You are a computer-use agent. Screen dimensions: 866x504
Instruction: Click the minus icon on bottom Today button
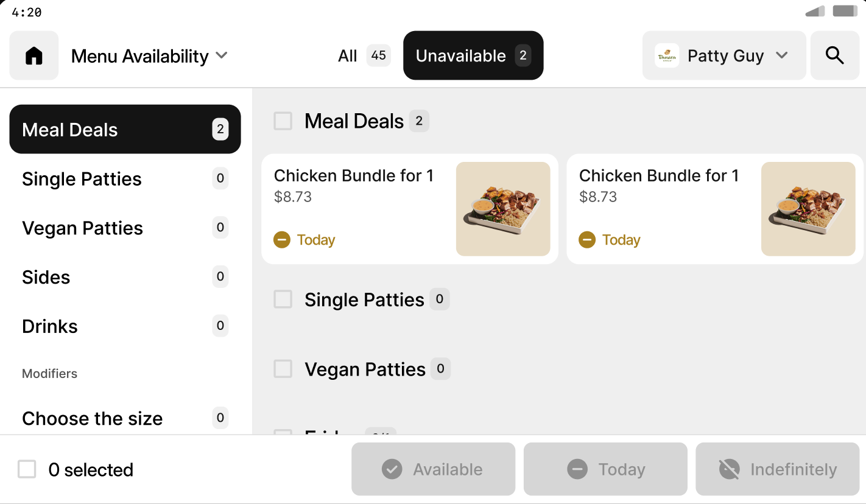coord(577,469)
